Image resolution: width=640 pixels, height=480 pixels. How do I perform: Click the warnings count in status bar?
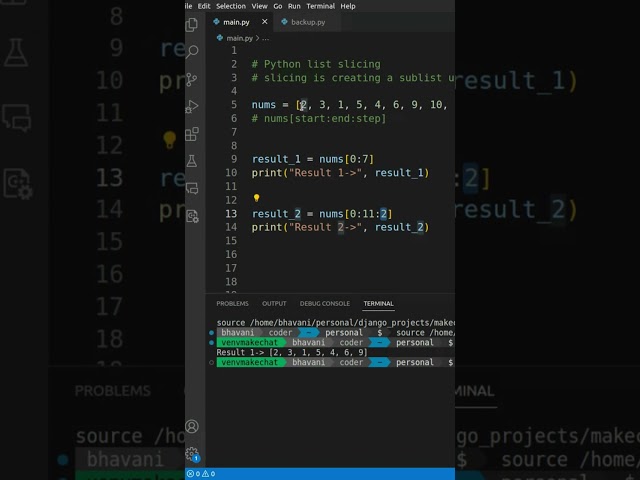pos(209,474)
